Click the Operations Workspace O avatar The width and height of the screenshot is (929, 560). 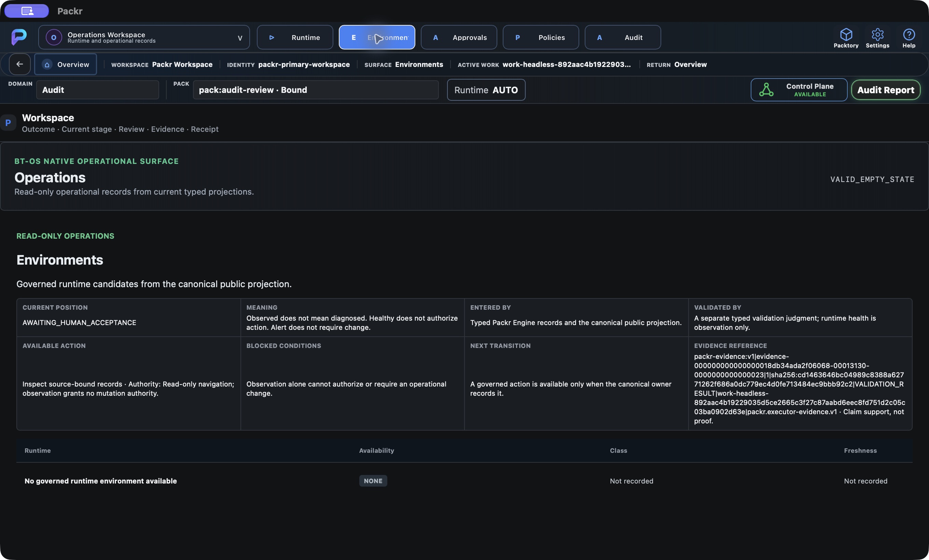tap(54, 37)
